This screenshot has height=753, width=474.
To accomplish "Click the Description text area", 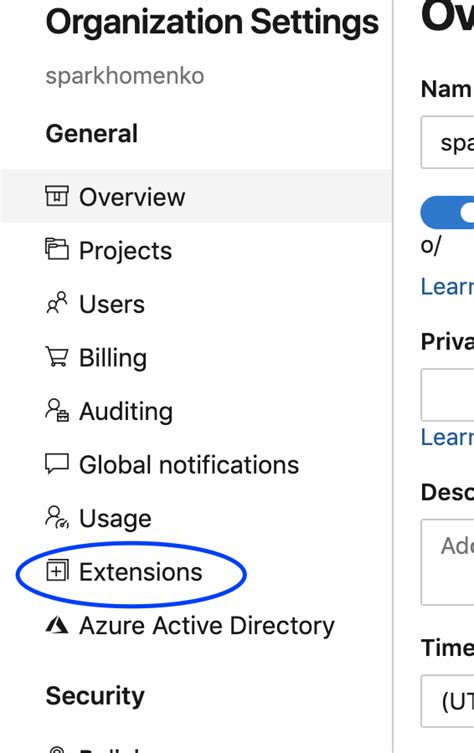I will 447,562.
